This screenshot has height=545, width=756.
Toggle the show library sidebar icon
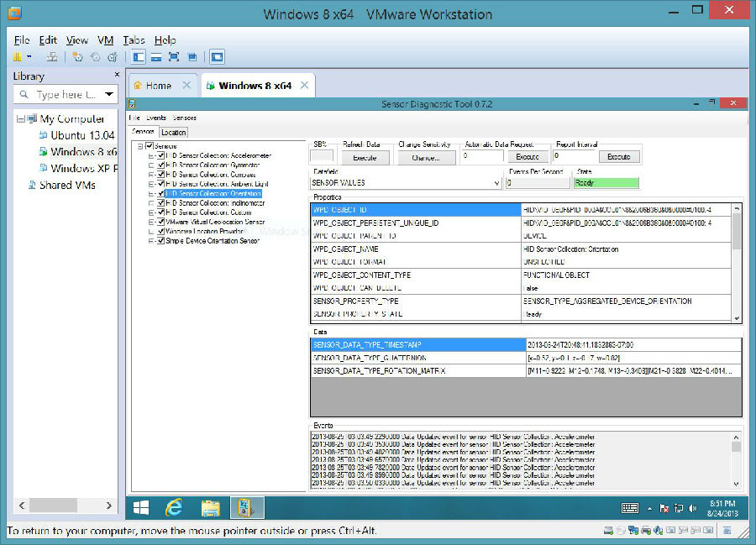tap(139, 57)
